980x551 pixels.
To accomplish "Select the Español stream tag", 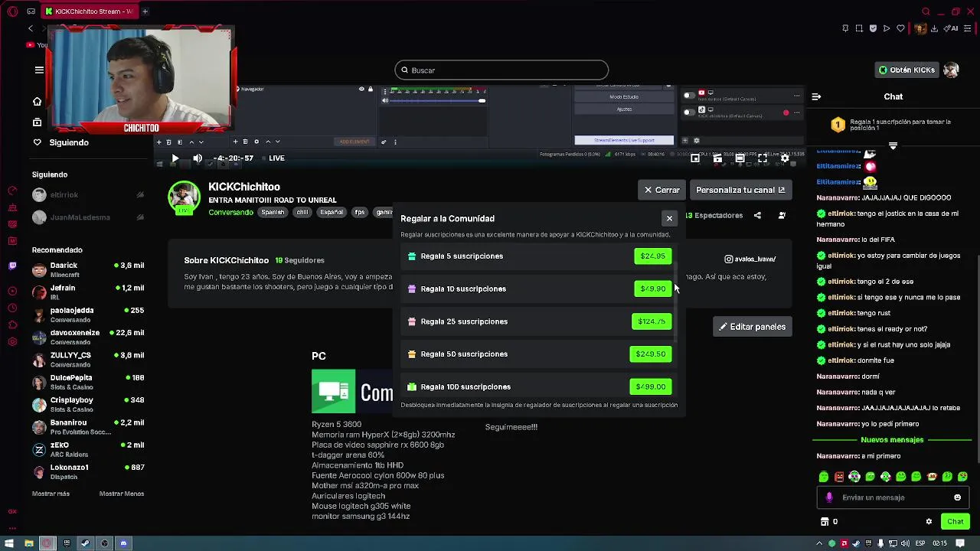I will tap(332, 213).
